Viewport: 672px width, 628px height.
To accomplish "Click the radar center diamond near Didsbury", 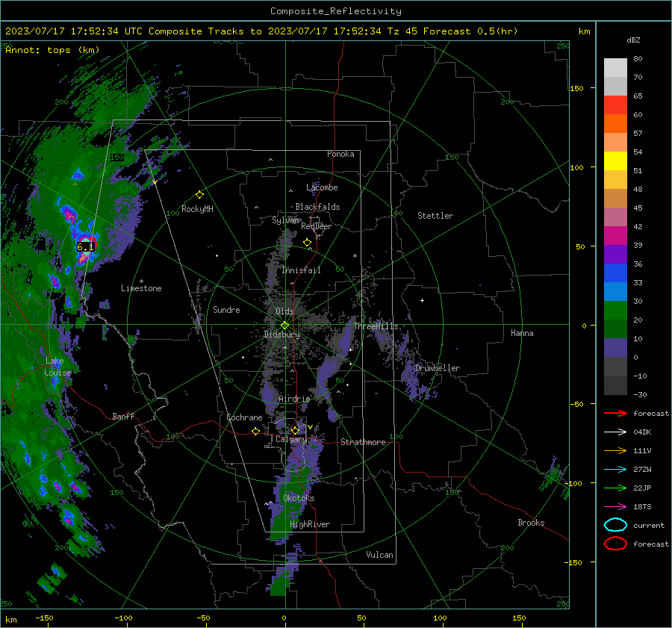I will [284, 326].
